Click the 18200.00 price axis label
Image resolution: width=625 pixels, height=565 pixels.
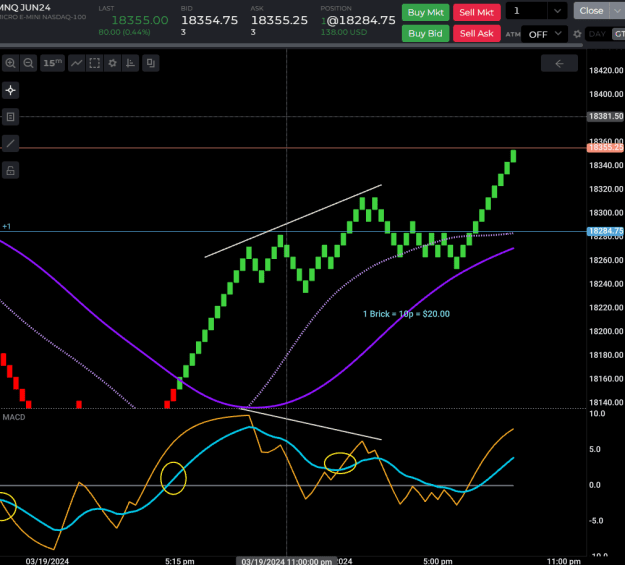pos(606,331)
